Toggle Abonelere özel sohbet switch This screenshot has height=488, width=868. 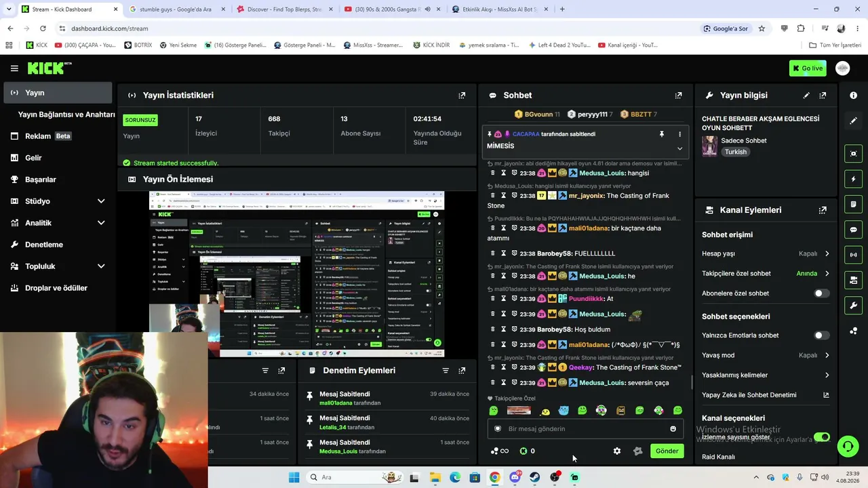[x=821, y=293]
